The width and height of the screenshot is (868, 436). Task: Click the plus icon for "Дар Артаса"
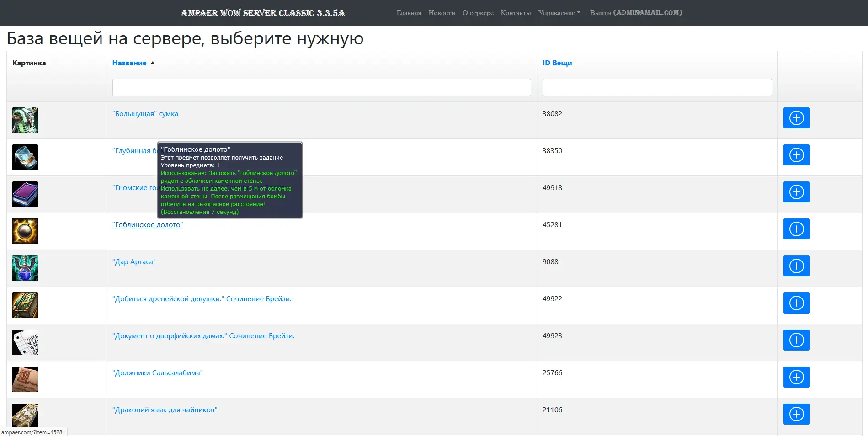click(796, 266)
